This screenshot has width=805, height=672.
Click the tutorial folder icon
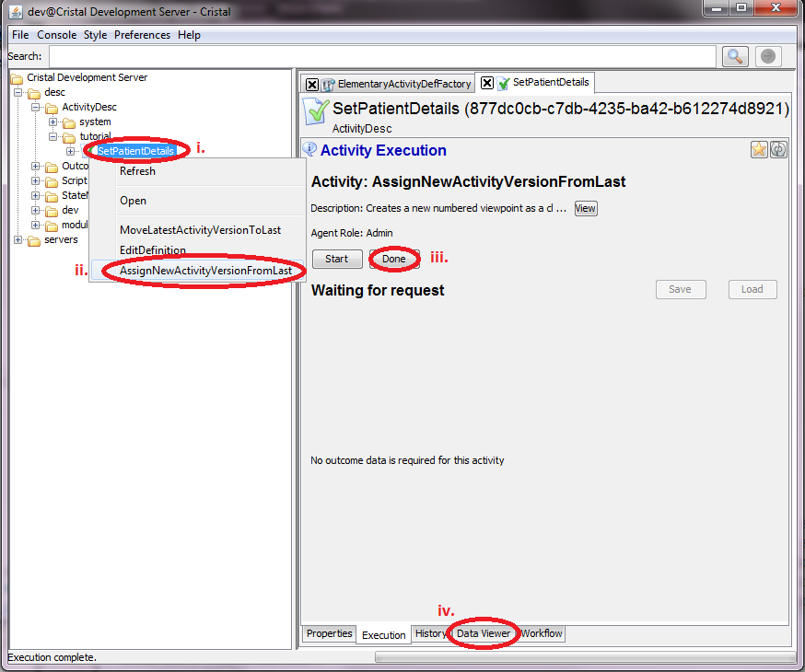click(69, 137)
